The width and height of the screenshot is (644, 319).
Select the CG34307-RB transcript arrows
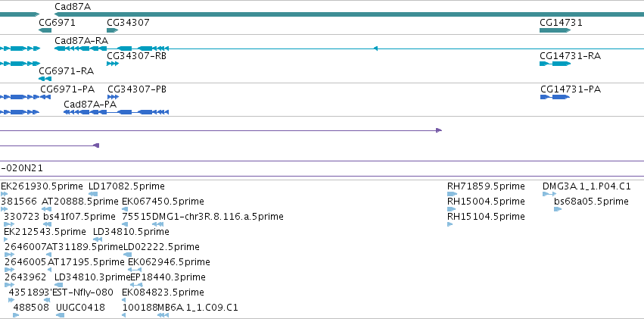click(x=112, y=64)
